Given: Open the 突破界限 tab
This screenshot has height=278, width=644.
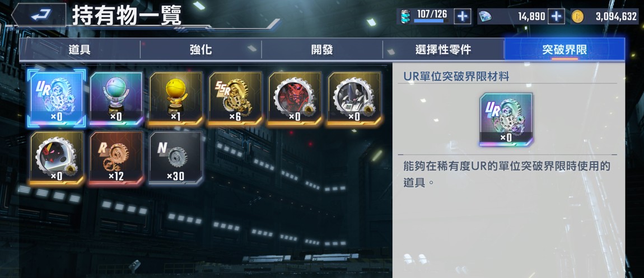Looking at the screenshot, I should (564, 50).
